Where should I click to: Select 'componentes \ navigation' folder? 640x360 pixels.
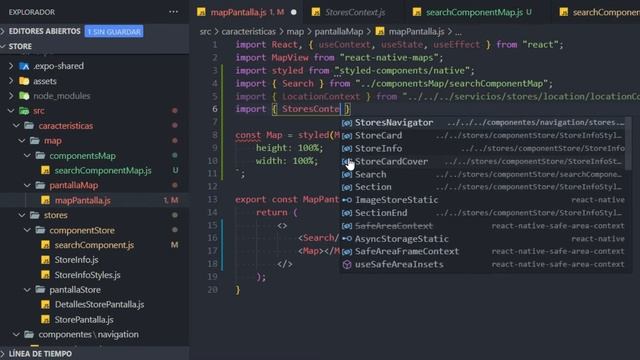tap(88, 334)
